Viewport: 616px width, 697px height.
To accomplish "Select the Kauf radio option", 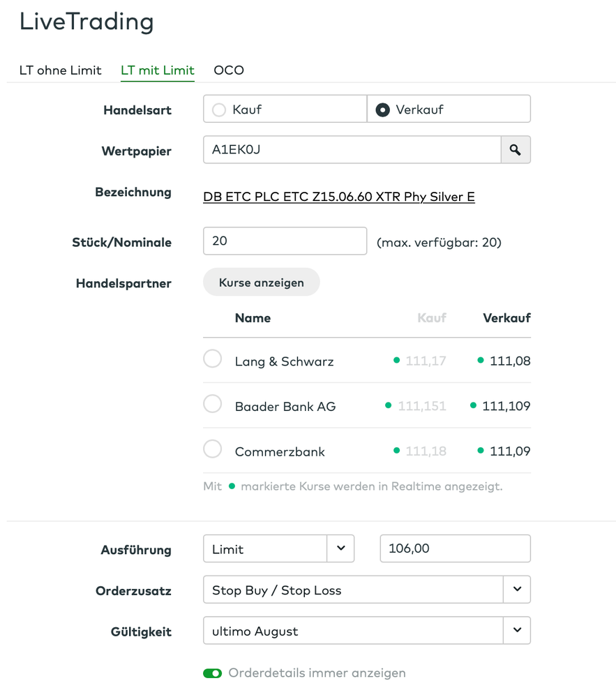I will click(219, 110).
